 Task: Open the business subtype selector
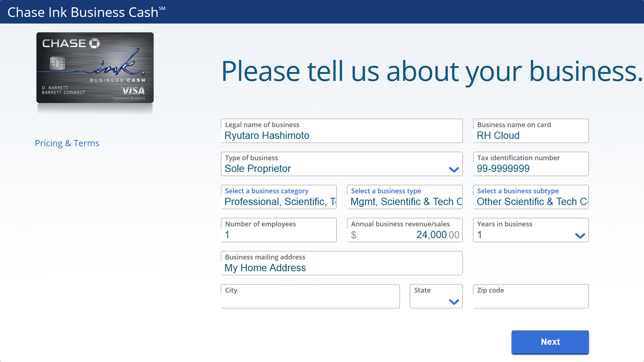pos(530,197)
